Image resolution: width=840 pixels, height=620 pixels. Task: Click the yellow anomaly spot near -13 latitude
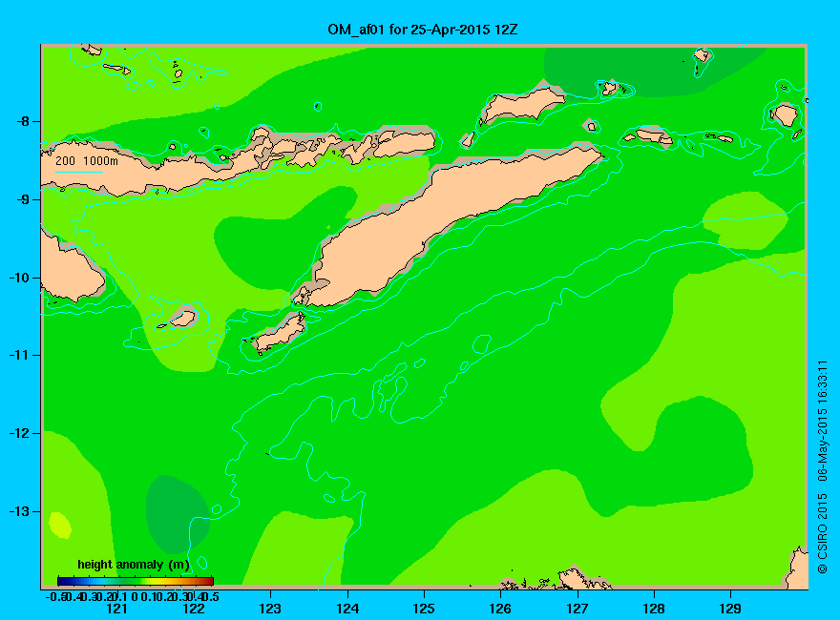[x=59, y=525]
